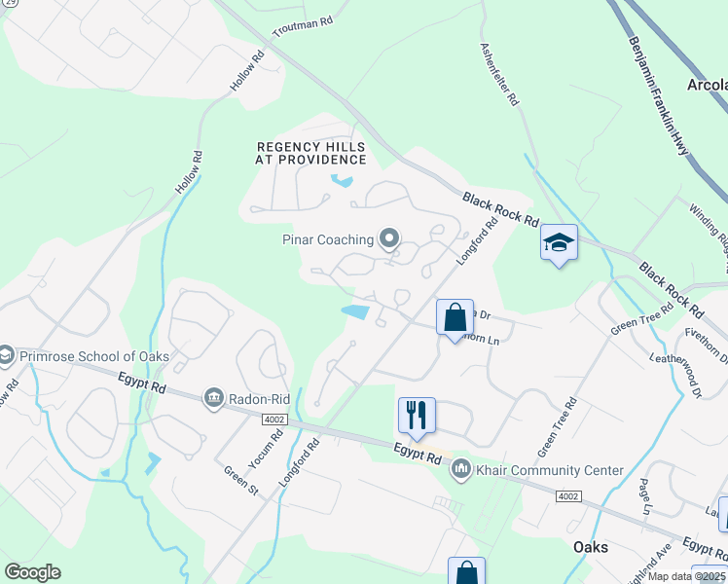Click the Primrose School of Oaks icon
Screen dimensions: 728x584
coord(7,355)
